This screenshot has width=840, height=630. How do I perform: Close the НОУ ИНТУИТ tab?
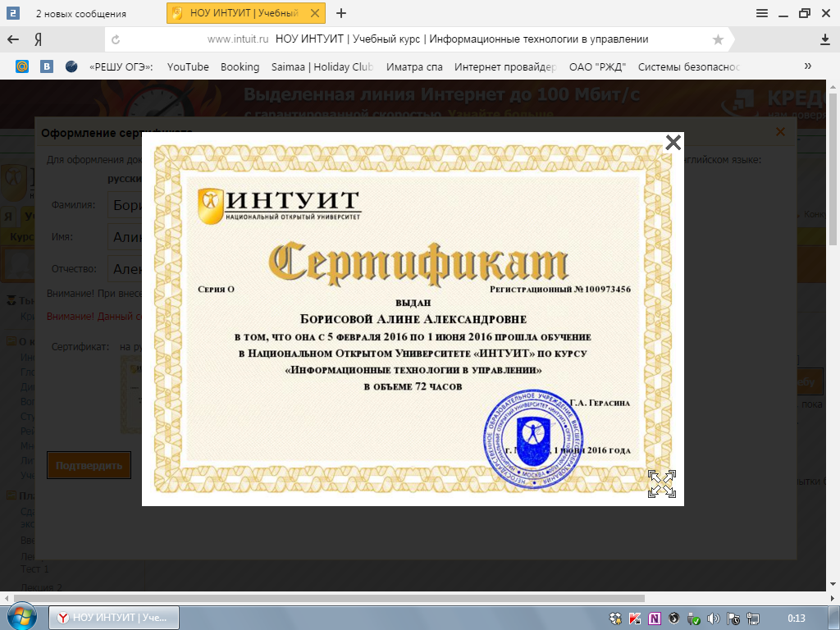315,13
